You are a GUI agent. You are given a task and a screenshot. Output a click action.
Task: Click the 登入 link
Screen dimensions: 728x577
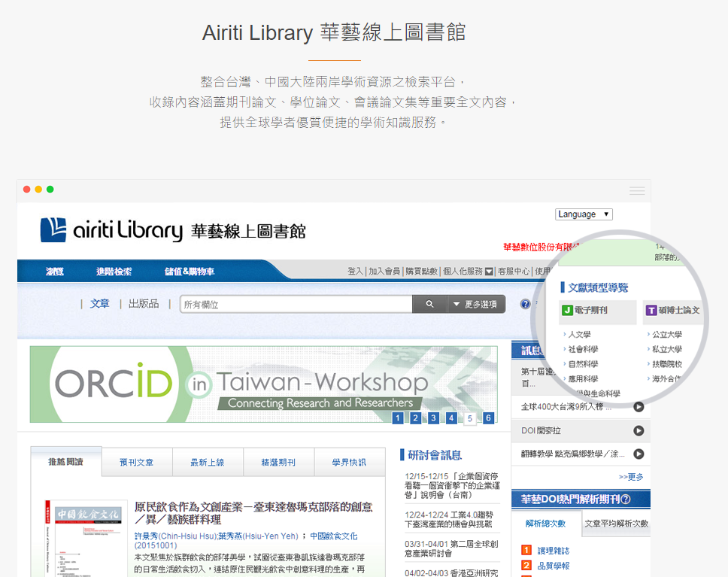pos(355,272)
